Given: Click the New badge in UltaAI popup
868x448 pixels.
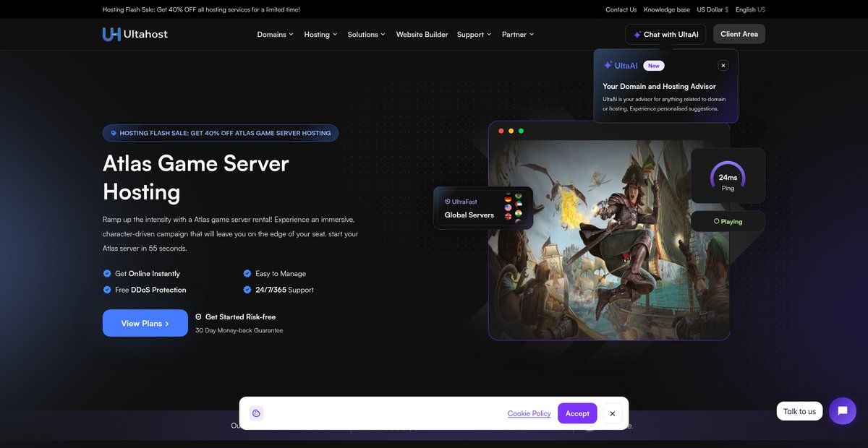Looking at the screenshot, I should point(654,65).
